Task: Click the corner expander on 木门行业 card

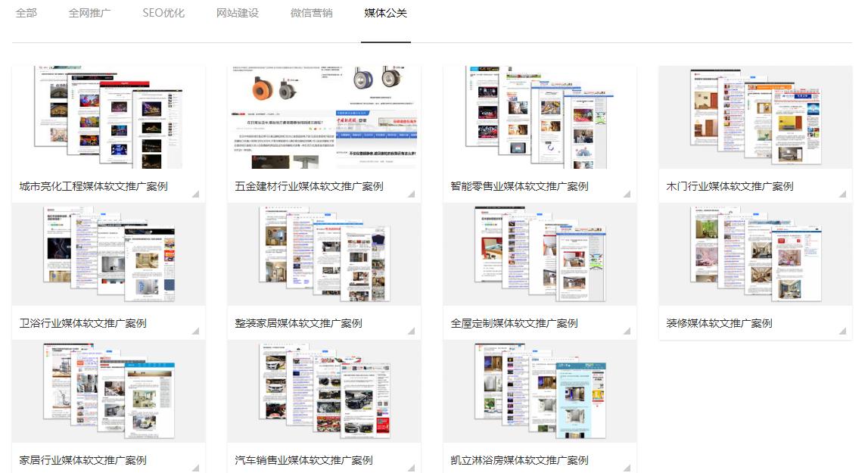Action: click(x=843, y=194)
